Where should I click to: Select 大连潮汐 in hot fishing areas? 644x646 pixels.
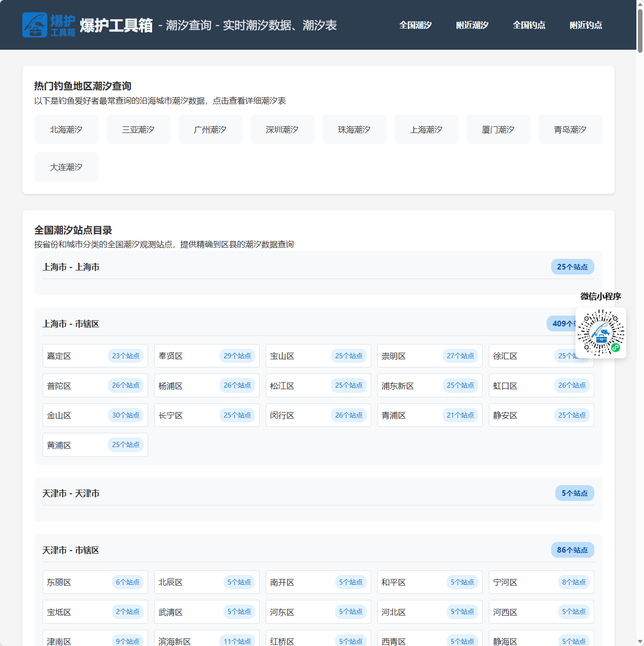[x=66, y=166]
